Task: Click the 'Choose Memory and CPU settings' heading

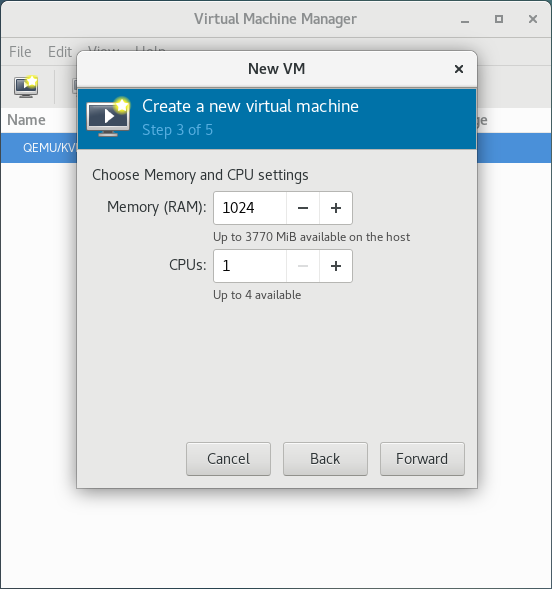Action: 200,175
